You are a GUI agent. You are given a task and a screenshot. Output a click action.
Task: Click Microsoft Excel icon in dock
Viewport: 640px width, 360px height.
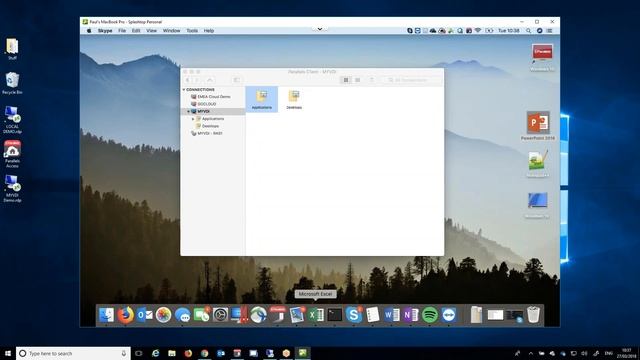point(316,315)
